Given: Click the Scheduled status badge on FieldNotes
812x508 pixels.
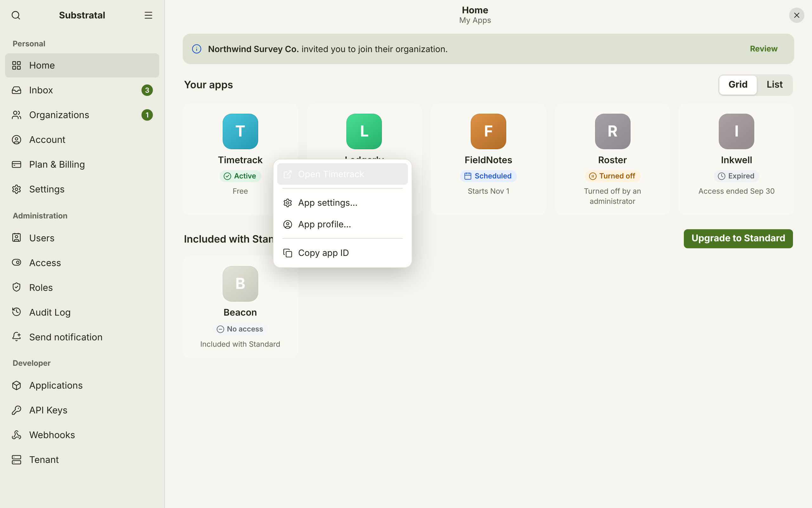Looking at the screenshot, I should point(488,176).
